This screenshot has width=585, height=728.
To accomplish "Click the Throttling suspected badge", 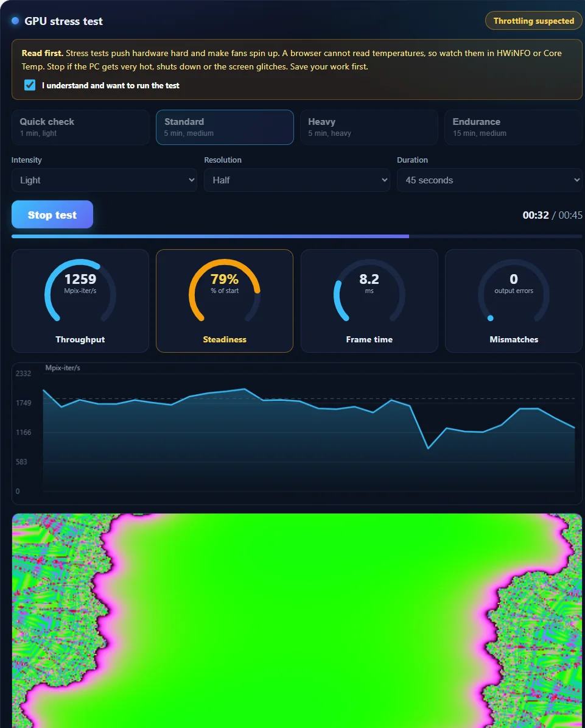I will (533, 21).
